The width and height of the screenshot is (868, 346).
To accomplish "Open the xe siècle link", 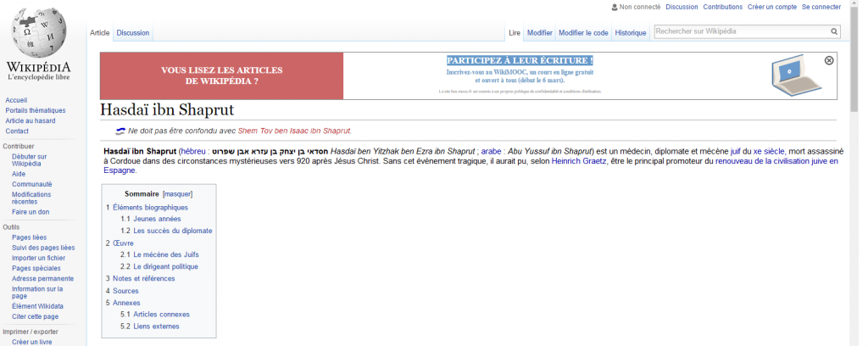I will pyautogui.click(x=769, y=151).
